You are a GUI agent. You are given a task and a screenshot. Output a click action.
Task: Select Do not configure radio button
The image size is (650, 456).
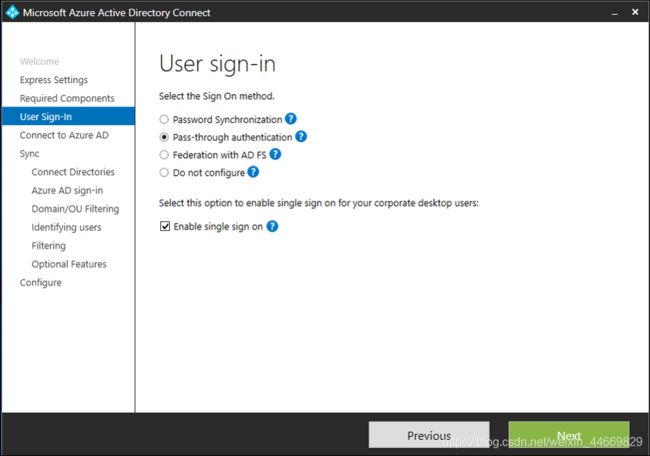[164, 172]
